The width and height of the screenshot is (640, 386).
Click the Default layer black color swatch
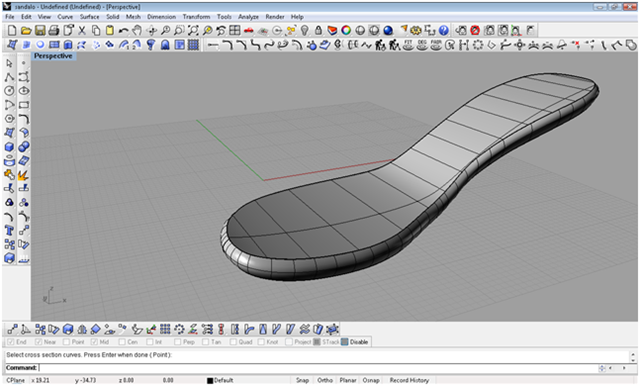(x=210, y=381)
